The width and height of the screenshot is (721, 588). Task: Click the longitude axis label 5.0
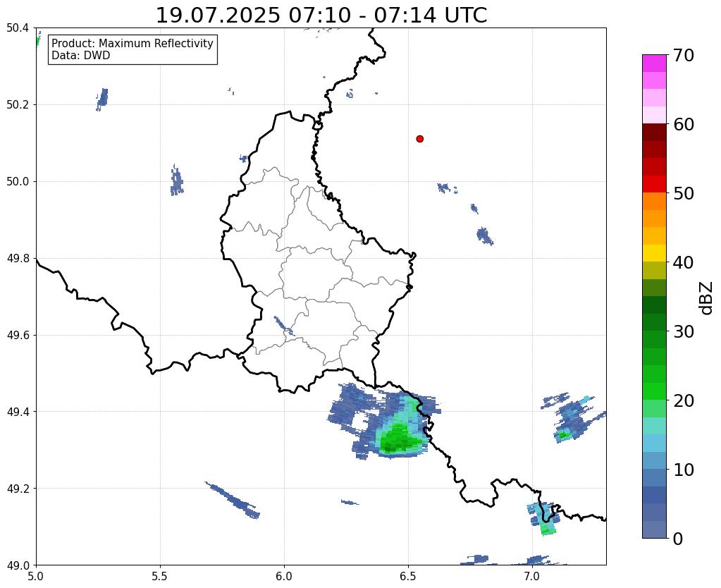point(36,576)
